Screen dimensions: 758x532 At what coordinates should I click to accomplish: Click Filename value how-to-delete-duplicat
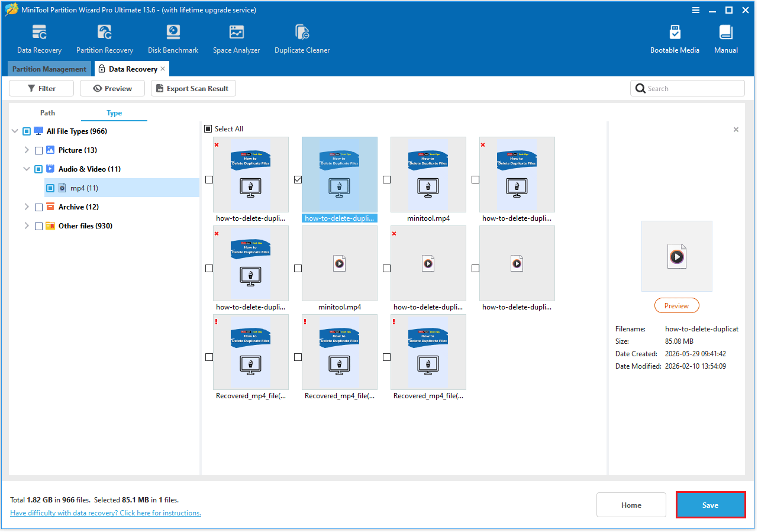point(702,329)
